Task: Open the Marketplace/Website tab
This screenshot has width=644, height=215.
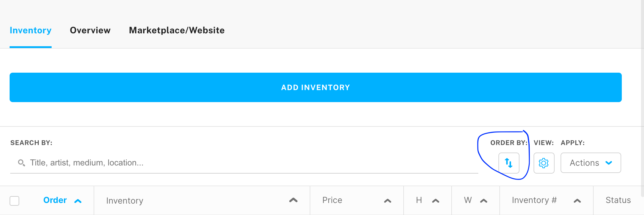Action: [177, 30]
